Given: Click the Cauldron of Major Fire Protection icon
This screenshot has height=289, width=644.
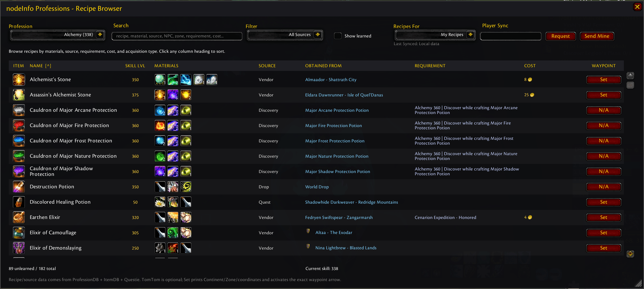Looking at the screenshot, I should tap(19, 126).
